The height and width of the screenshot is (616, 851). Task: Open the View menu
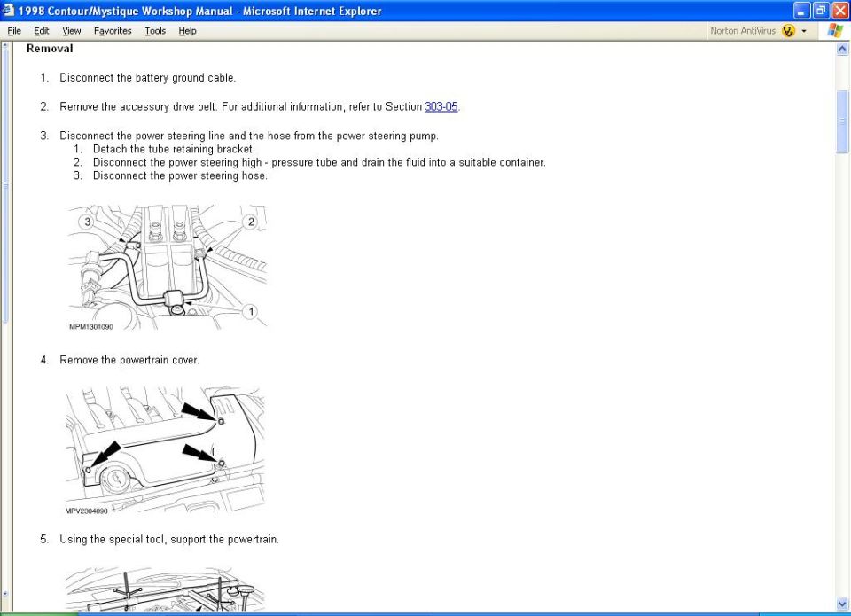(x=71, y=31)
